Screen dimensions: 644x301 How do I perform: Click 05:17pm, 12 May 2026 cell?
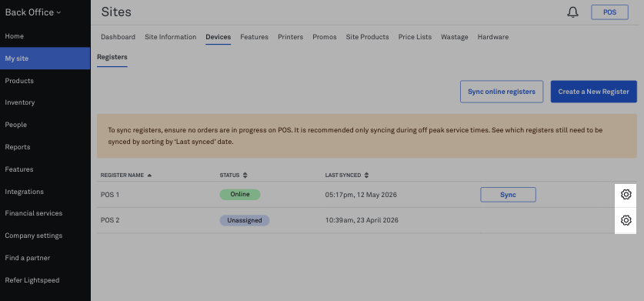click(x=361, y=195)
